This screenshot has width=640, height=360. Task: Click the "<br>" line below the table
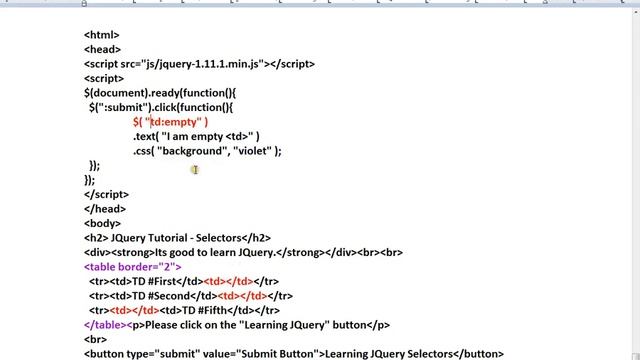click(x=96, y=340)
